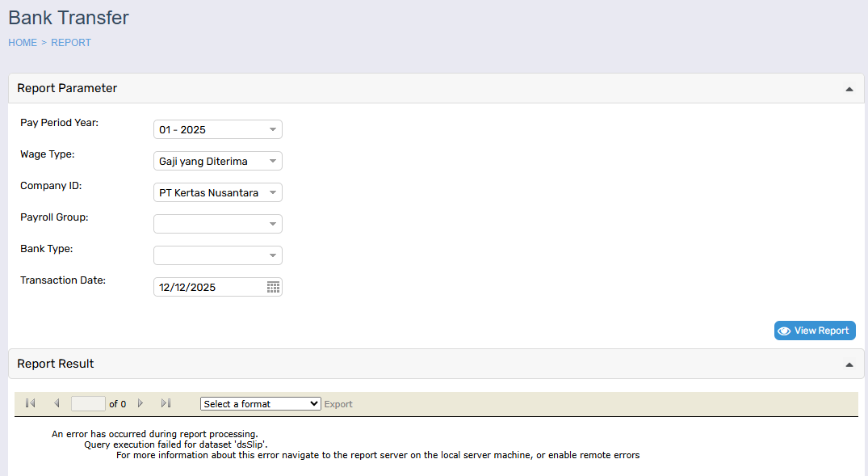Click the report page number box
This screenshot has height=476, width=868.
[88, 404]
